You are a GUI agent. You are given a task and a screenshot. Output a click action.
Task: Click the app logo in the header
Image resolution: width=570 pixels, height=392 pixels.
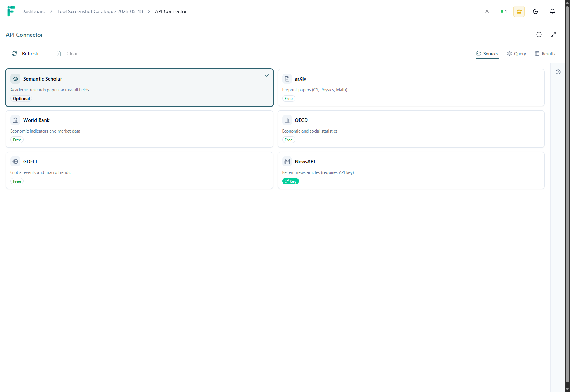click(x=11, y=11)
